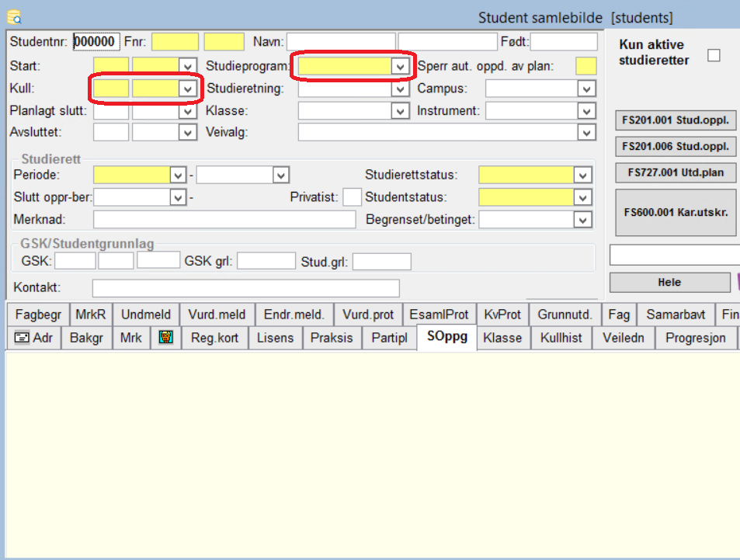Viewport: 740px width, 560px height.
Task: Open the Vurd.meld tab
Action: [x=217, y=315]
